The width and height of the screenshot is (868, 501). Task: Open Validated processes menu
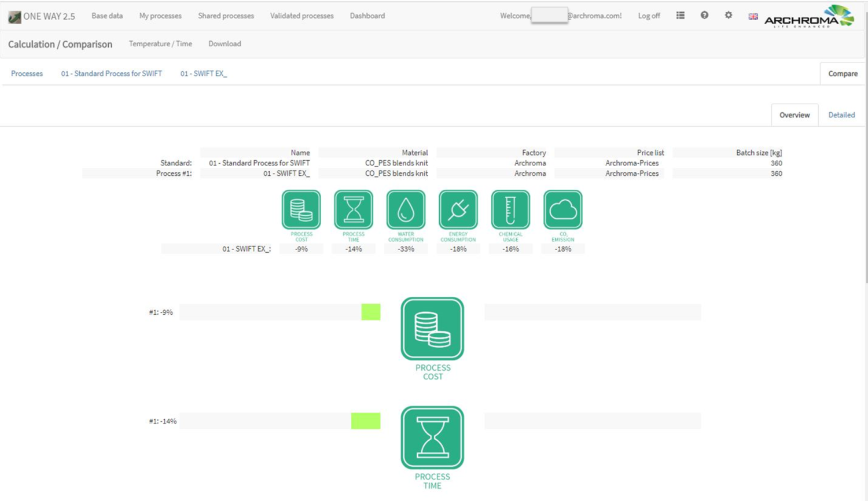pyautogui.click(x=301, y=16)
